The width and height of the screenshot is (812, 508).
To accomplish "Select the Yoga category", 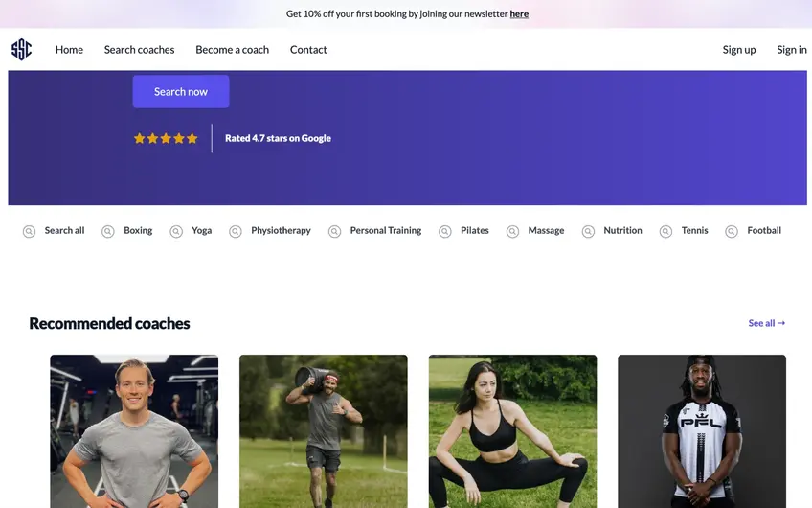I will tap(201, 230).
